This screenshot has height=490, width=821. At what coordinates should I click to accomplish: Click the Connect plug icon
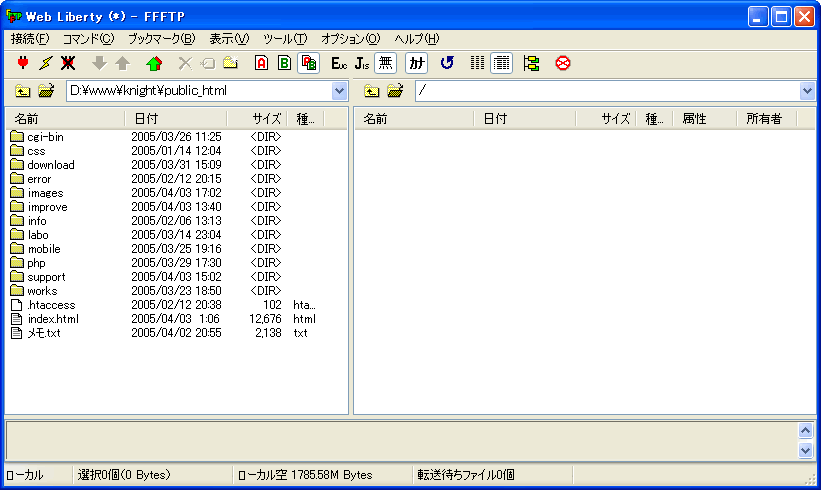[23, 63]
